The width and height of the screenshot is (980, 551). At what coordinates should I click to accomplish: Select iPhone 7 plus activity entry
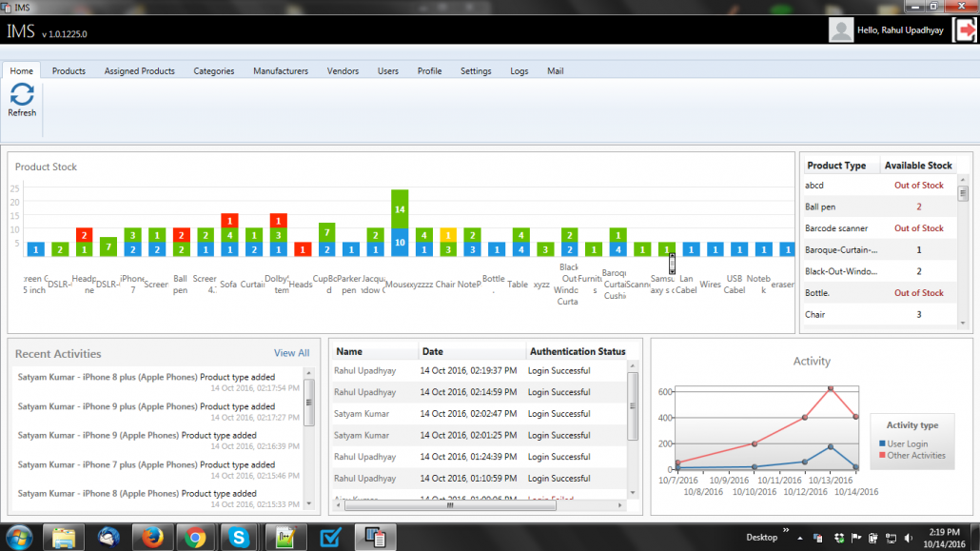point(158,470)
